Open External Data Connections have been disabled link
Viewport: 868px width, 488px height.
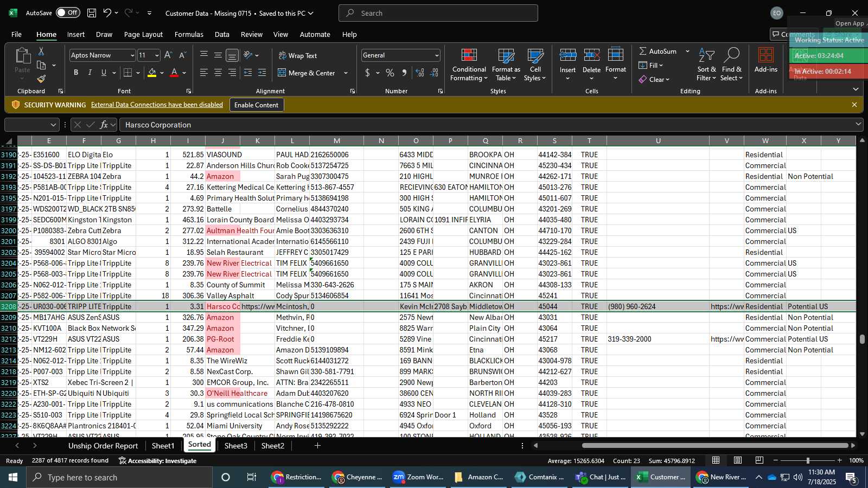157,105
